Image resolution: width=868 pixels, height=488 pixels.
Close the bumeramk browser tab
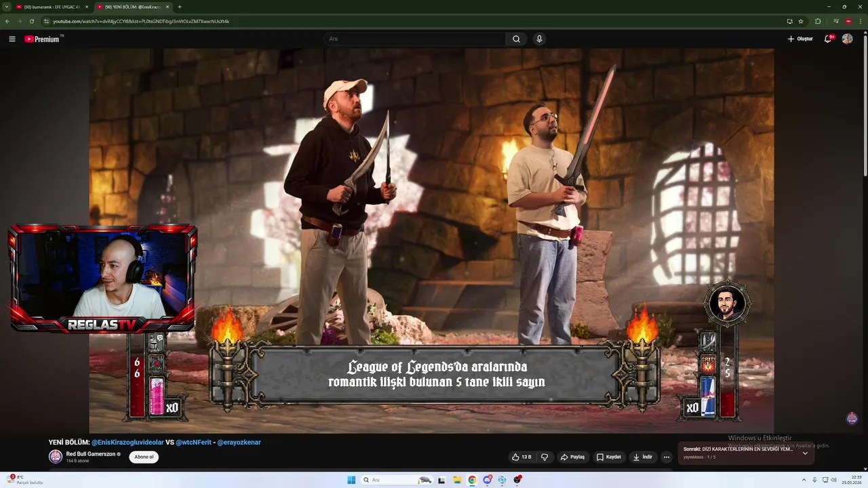[x=86, y=7]
